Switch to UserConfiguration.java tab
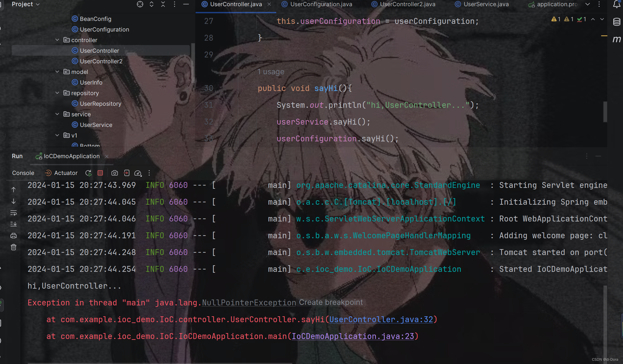Screen dimensions: 623x364 [317, 4]
